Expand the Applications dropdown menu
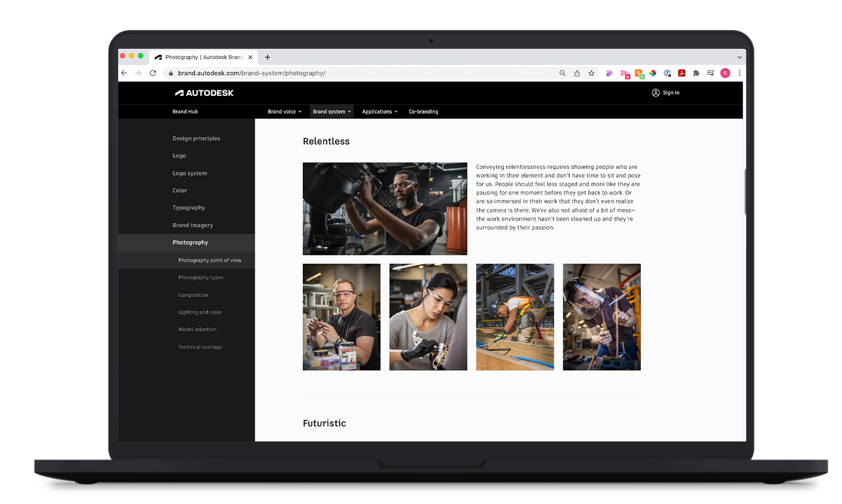Viewport: 842px width, 504px height. click(x=380, y=112)
